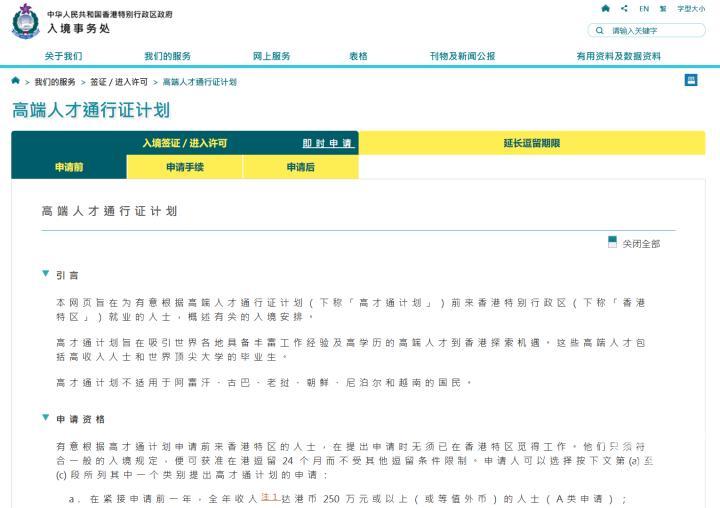Click 关闭全部 collapse all button

pos(641,244)
